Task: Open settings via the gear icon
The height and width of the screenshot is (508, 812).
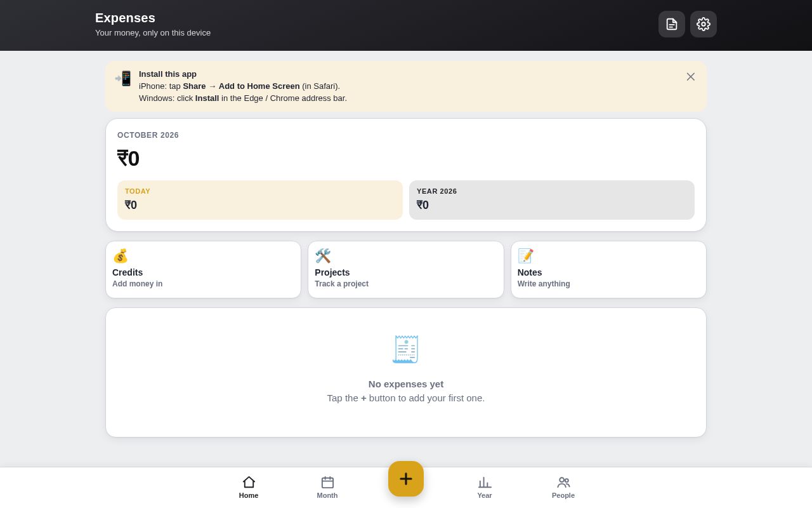Action: 704,24
